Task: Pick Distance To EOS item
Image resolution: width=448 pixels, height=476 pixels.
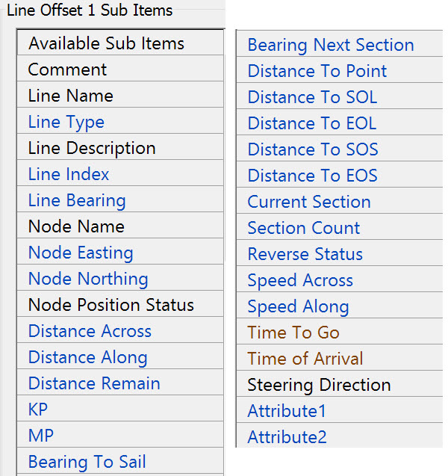Action: pos(313,176)
